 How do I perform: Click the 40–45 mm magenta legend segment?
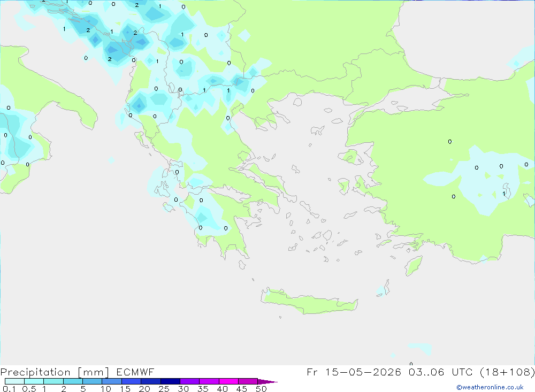pos(228,381)
